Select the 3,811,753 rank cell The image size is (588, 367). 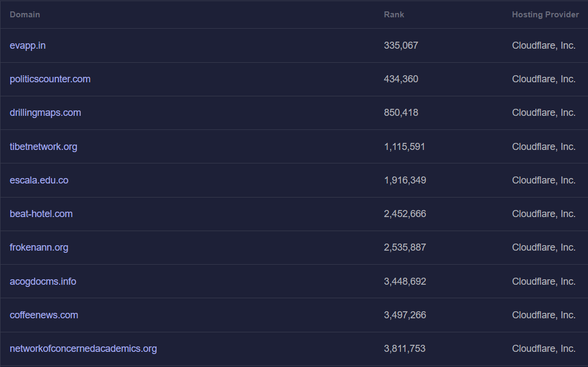404,349
